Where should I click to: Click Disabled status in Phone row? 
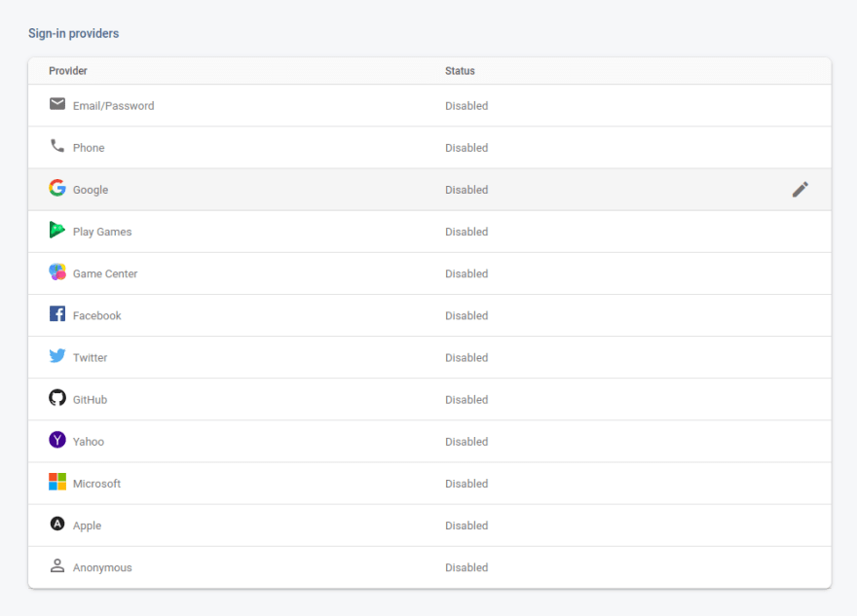click(466, 148)
